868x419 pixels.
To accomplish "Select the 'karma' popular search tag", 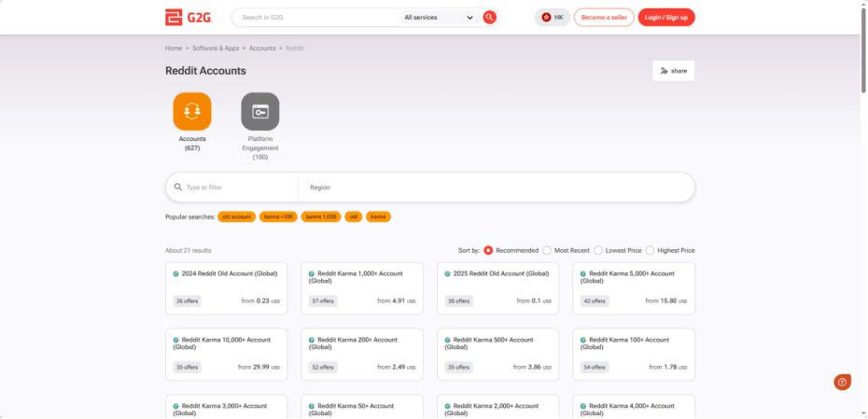I will [x=378, y=217].
